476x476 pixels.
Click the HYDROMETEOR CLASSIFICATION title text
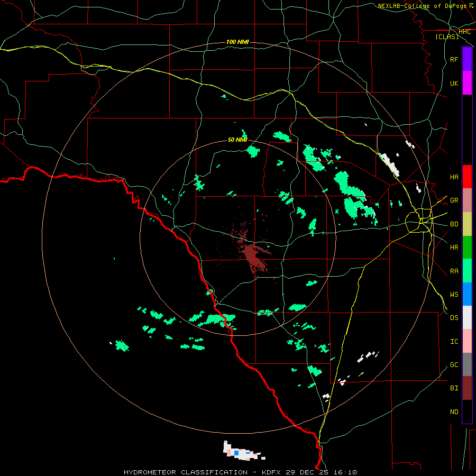pos(186,472)
